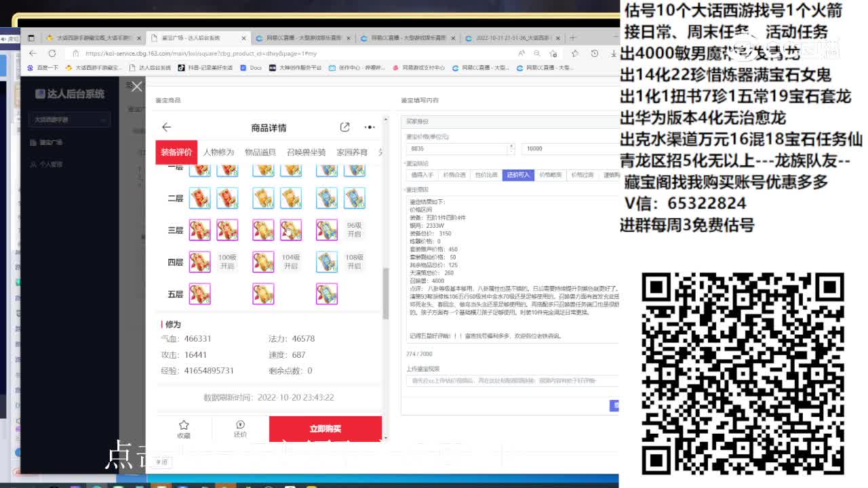
Task: Choose the 值得入手 conclusion option
Action: pos(422,175)
